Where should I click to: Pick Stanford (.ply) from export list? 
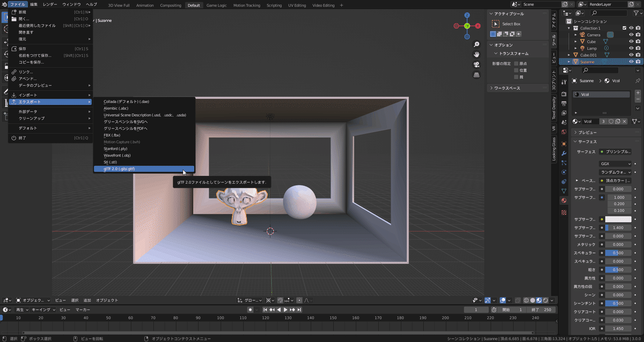click(x=144, y=149)
